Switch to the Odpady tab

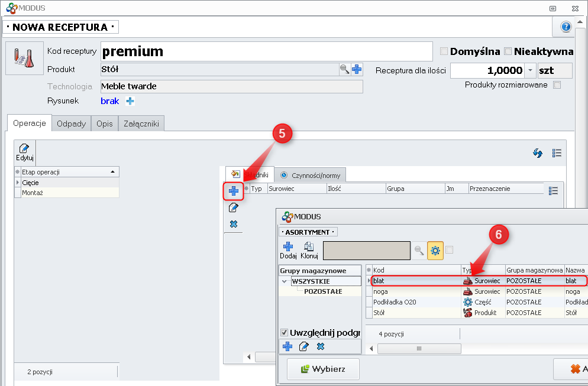[71, 124]
